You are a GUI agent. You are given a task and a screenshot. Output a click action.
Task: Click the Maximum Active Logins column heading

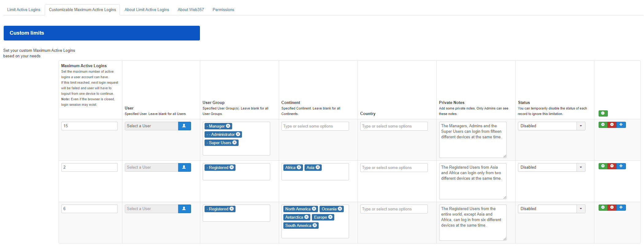coord(84,66)
